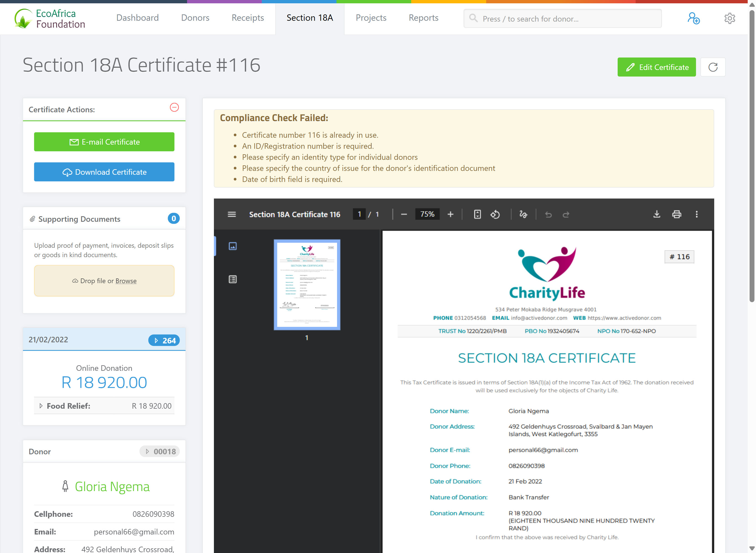Screen dimensions: 756x553
Task: Go to the Donors tab
Action: [195, 18]
